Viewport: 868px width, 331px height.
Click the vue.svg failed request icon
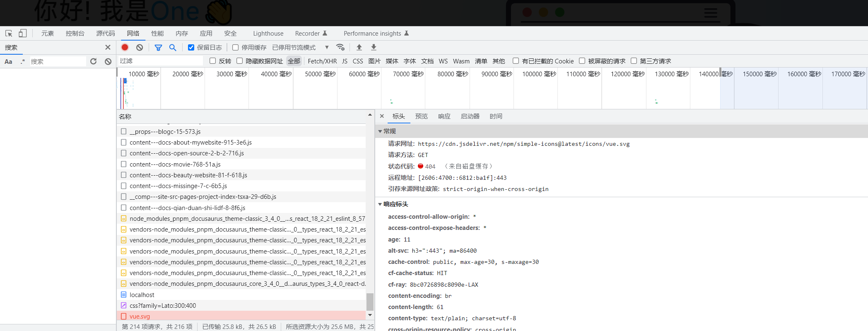(123, 316)
